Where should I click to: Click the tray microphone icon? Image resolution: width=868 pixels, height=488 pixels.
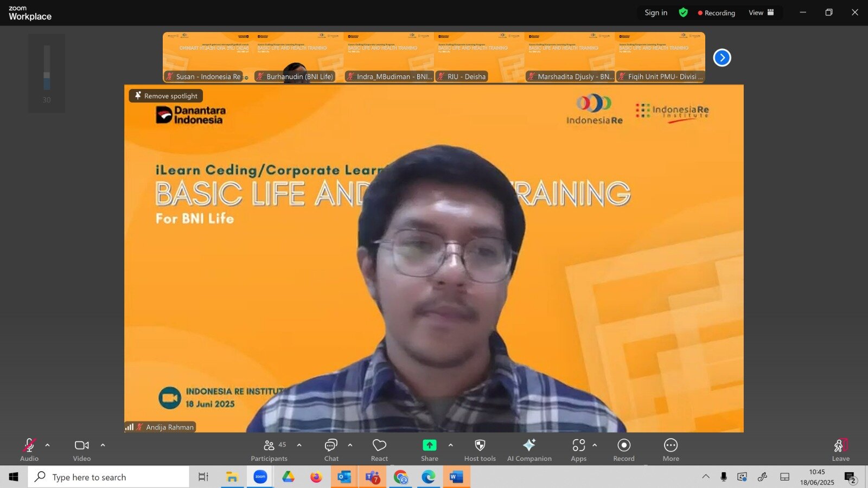click(x=724, y=477)
